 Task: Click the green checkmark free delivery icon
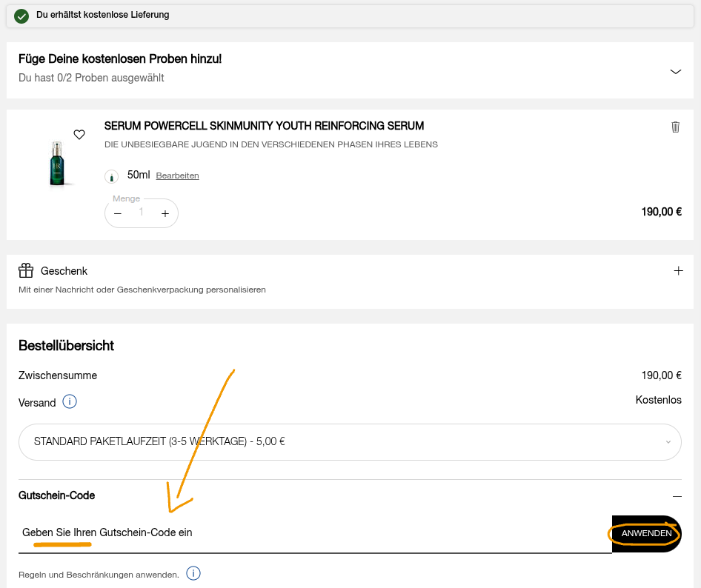pyautogui.click(x=21, y=16)
